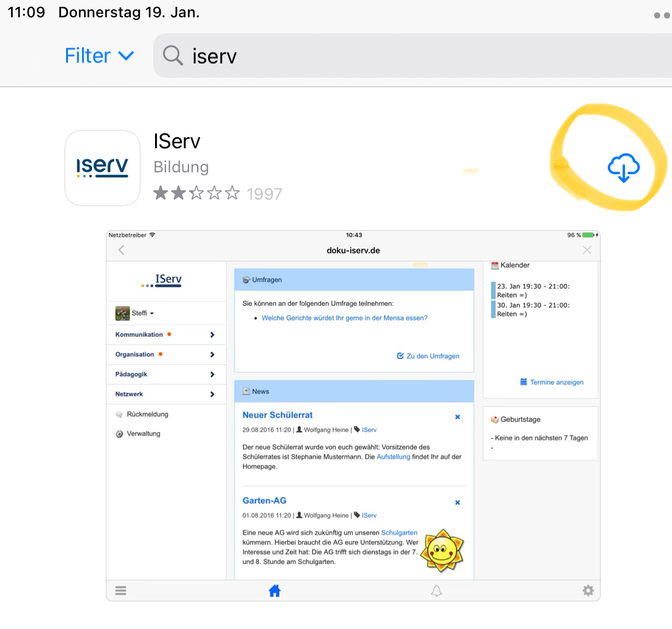Viewport: 672px width, 629px height.
Task: Tap the search field containing iserv
Action: 413,56
